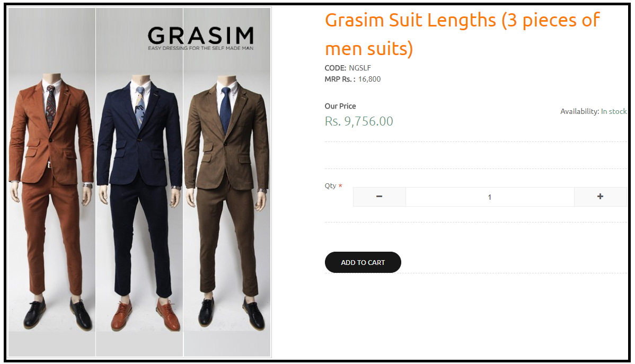635x364 pixels.
Task: Click the MRP Rs. 16,800 value
Action: 369,79
